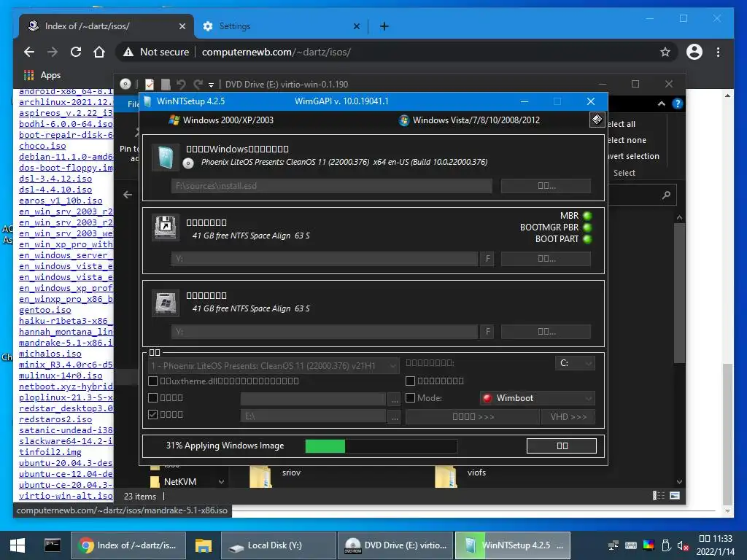Screen dimensions: 747x560
Task: Switch to the Index of /~dartz/isos/ tab
Action: [106, 26]
